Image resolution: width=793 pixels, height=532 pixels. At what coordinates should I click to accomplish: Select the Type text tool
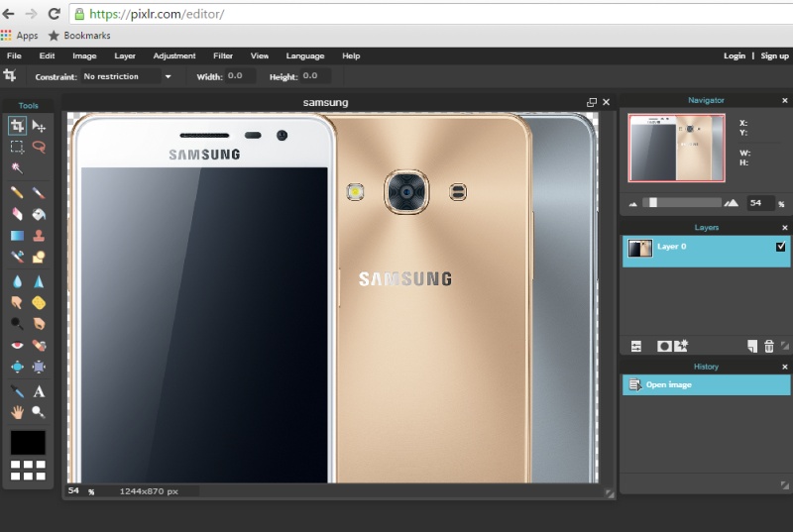point(39,391)
